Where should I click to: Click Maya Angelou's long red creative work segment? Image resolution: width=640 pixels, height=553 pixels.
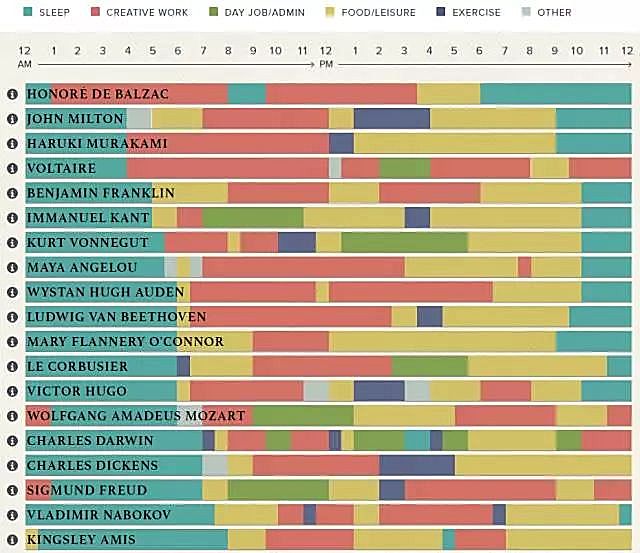click(304, 267)
